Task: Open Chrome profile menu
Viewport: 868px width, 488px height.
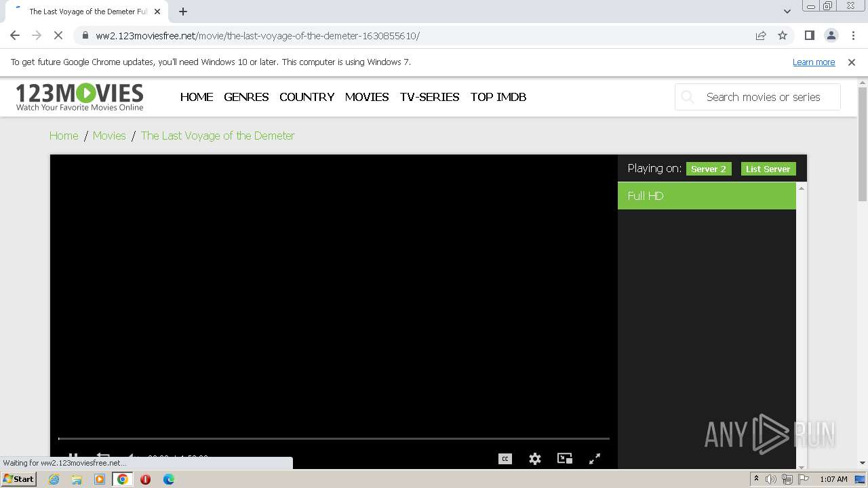Action: tap(831, 35)
